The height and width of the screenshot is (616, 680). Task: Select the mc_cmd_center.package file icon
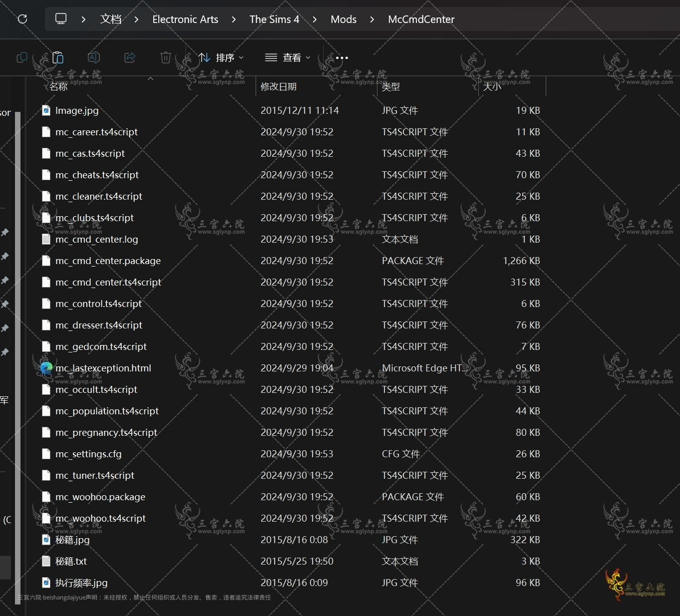coord(46,261)
